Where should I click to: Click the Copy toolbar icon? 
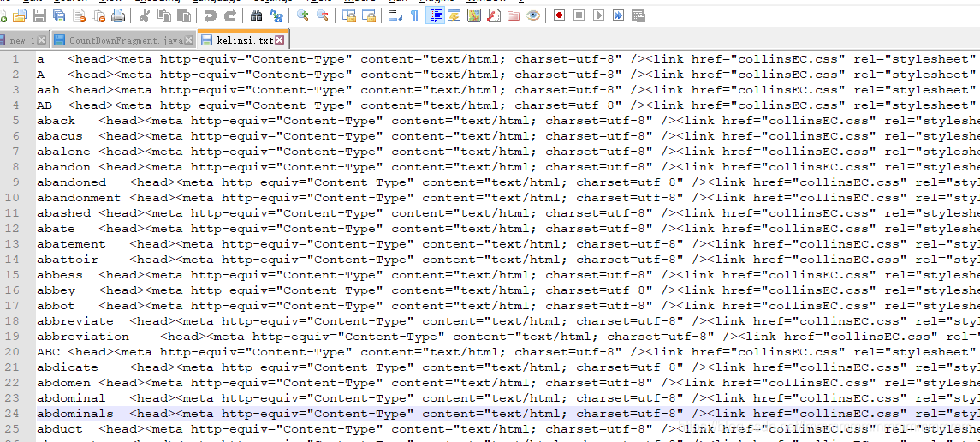tap(164, 15)
